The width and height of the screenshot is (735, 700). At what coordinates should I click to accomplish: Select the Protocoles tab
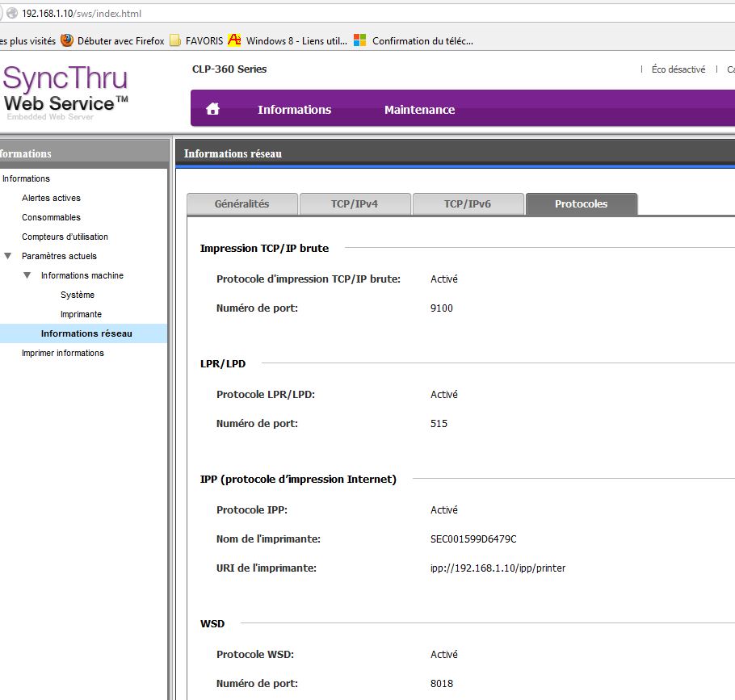[581, 204]
